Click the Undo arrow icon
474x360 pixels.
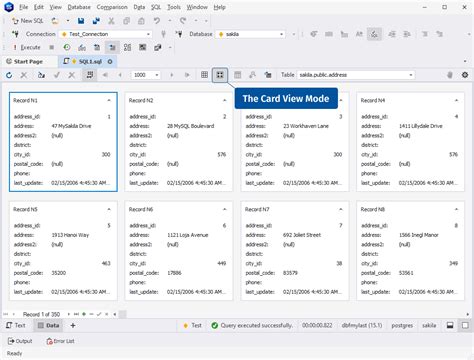157,21
